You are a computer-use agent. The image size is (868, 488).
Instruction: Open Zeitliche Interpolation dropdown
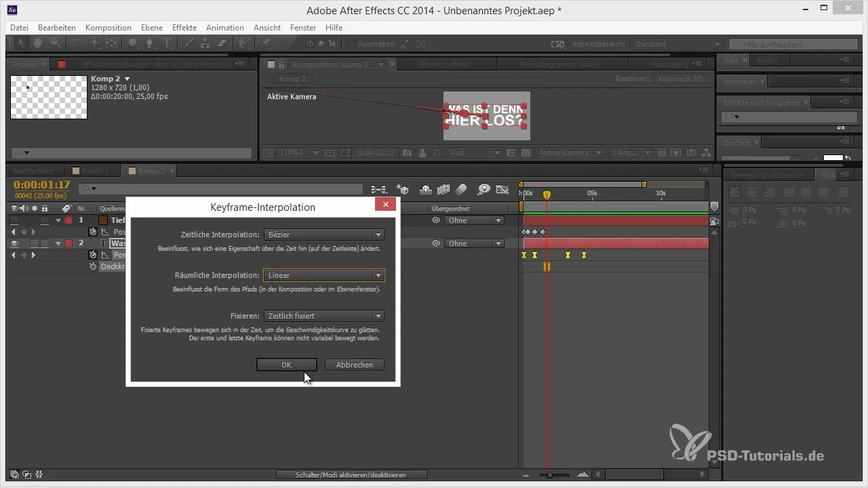(324, 235)
